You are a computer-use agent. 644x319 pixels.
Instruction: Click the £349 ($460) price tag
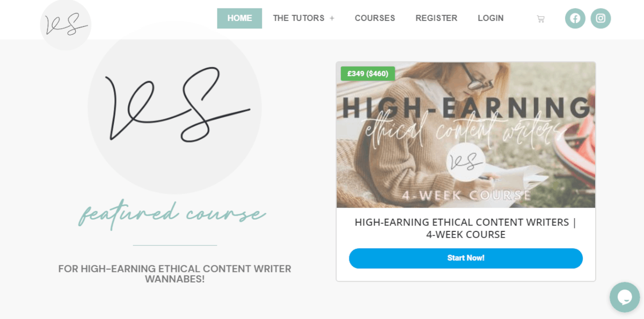click(x=368, y=74)
